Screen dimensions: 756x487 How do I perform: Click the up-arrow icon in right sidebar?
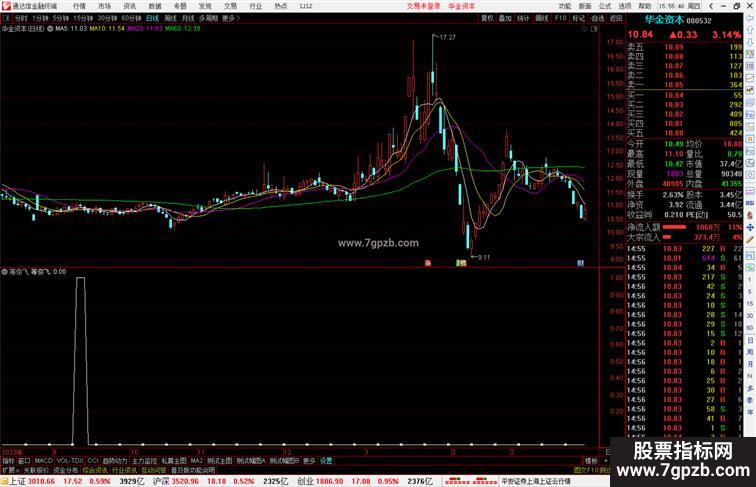pyautogui.click(x=750, y=30)
